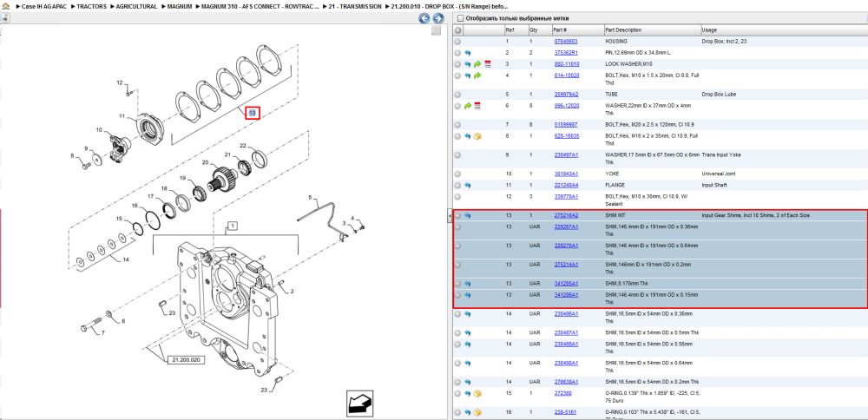Click green arrow in LOCK WASHER row
The width and height of the screenshot is (868, 420).
477,64
